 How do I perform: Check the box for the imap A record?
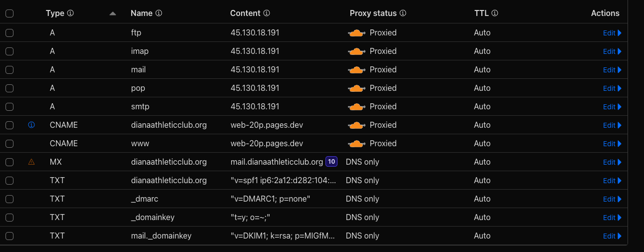[9, 51]
